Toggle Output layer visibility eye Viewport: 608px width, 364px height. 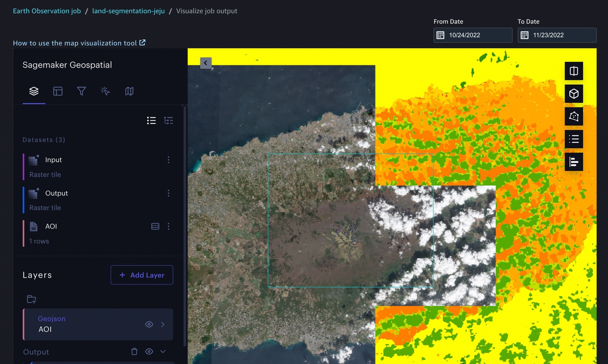tap(149, 351)
